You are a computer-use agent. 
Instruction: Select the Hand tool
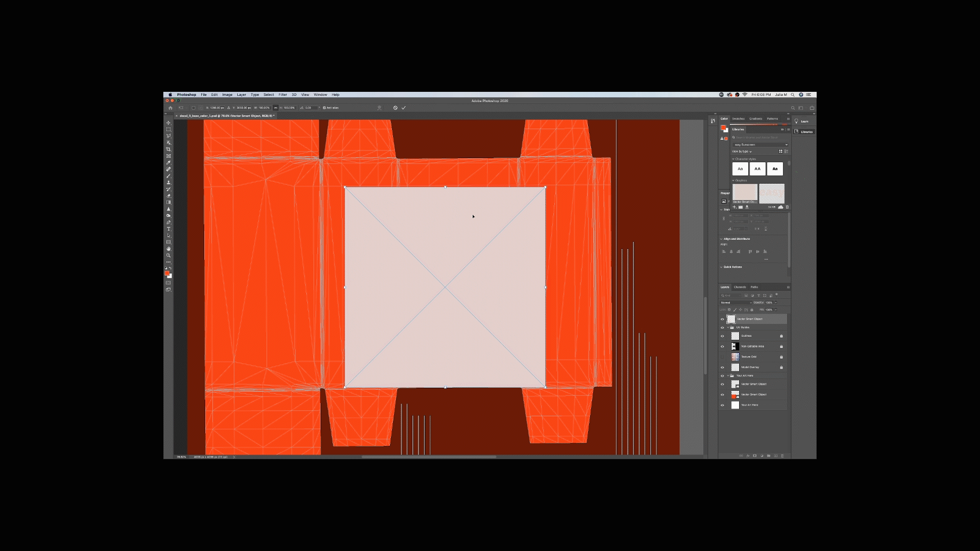coord(168,249)
